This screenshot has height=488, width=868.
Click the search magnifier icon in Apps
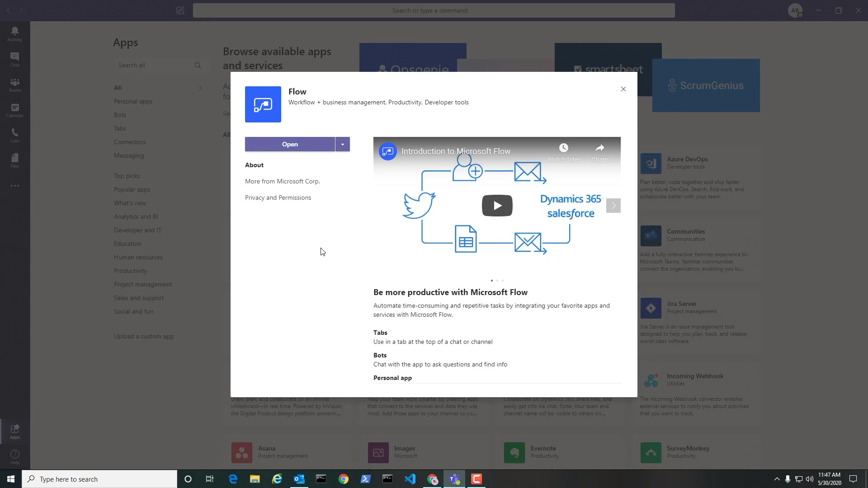coord(198,65)
